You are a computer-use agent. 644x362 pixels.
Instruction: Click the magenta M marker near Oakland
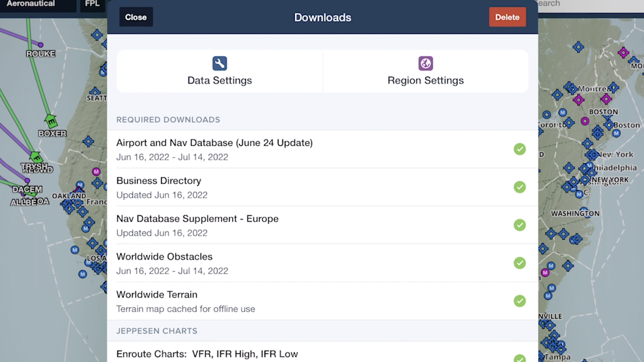pos(96,172)
